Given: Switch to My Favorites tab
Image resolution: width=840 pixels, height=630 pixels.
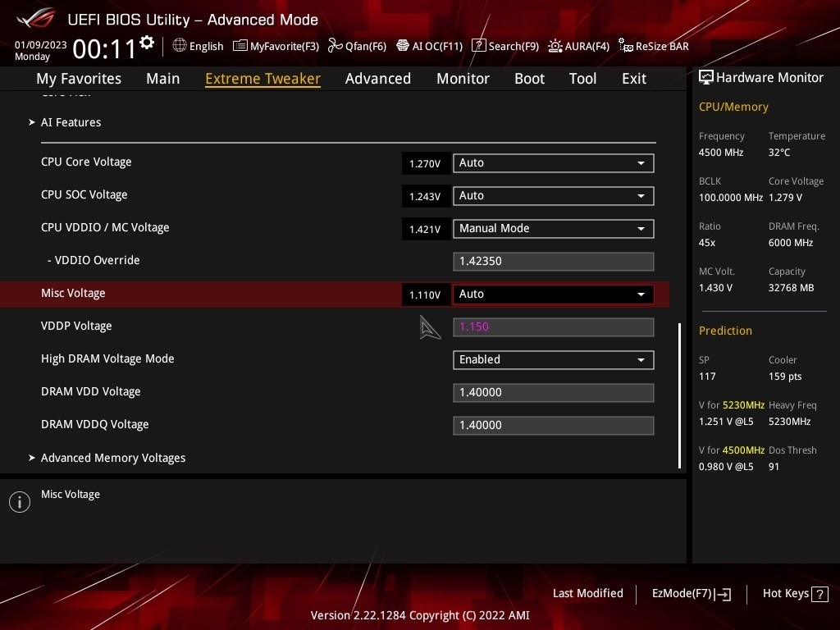Looking at the screenshot, I should tap(79, 79).
